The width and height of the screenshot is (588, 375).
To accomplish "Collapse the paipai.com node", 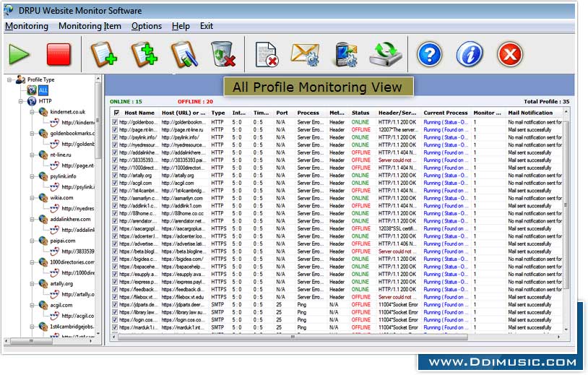I will pyautogui.click(x=33, y=241).
